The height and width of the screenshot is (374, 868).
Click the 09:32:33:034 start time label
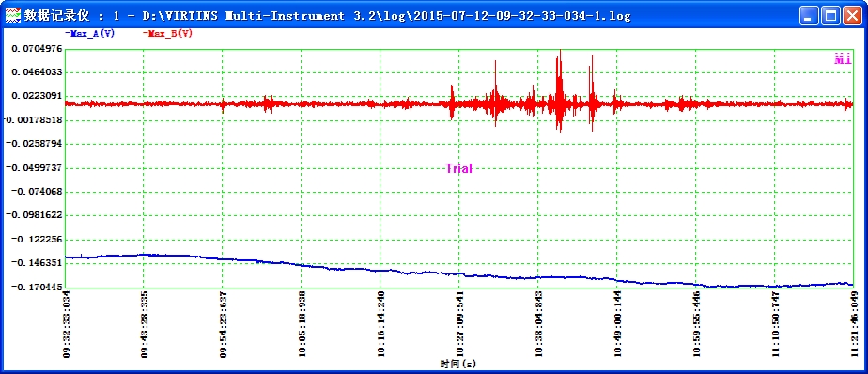[x=66, y=325]
